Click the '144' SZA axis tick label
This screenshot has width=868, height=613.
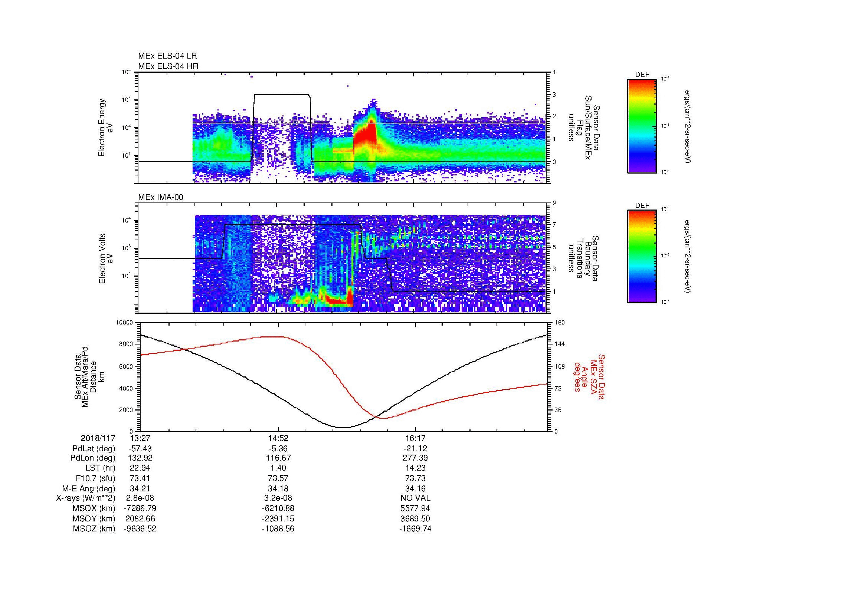click(x=560, y=344)
